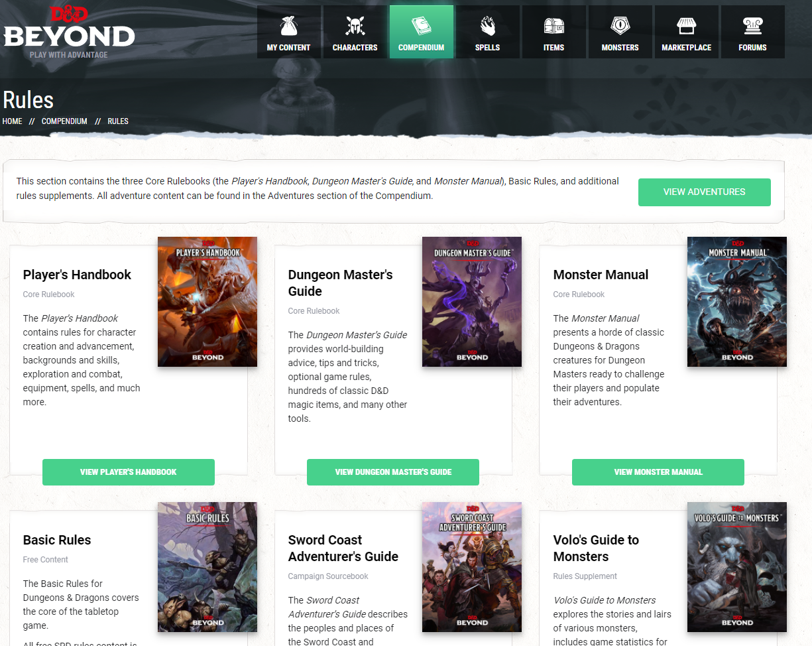Screen dimensions: 812x646
Task: Click the Player's Handbook card title
Action: coord(77,275)
